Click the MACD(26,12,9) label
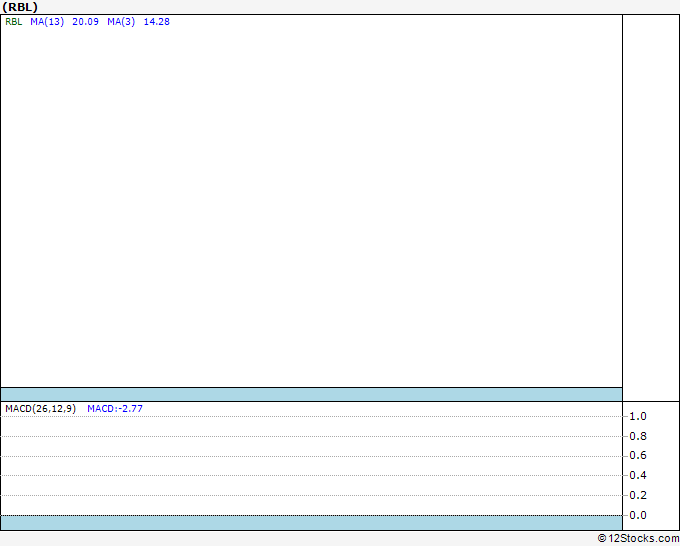The width and height of the screenshot is (680, 546). 40,409
